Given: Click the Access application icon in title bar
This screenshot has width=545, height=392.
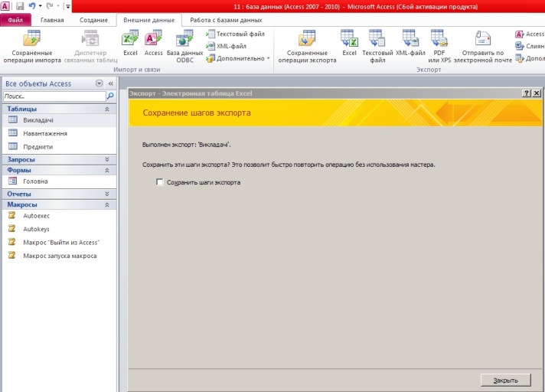Looking at the screenshot, I should point(5,6).
